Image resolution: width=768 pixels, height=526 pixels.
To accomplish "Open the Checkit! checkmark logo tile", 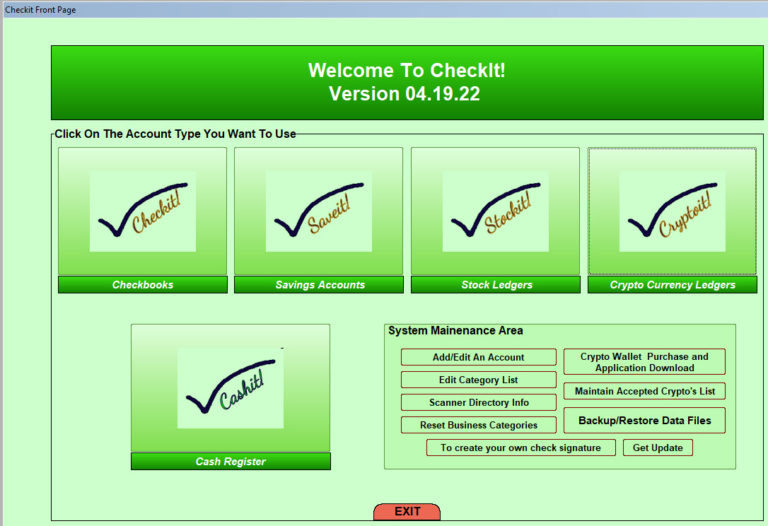I will [143, 211].
